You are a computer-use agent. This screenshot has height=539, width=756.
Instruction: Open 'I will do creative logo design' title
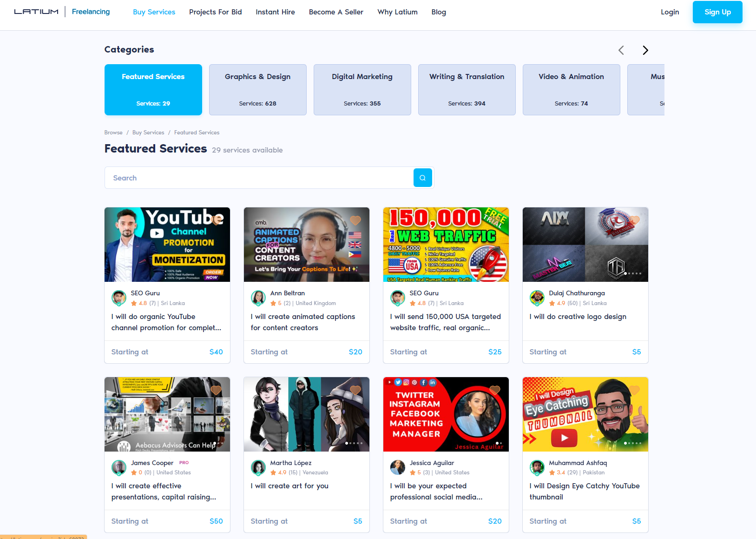pyautogui.click(x=578, y=317)
